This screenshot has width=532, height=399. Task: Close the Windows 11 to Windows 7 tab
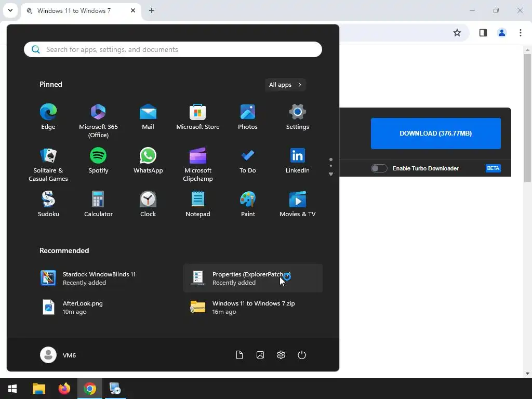133,10
